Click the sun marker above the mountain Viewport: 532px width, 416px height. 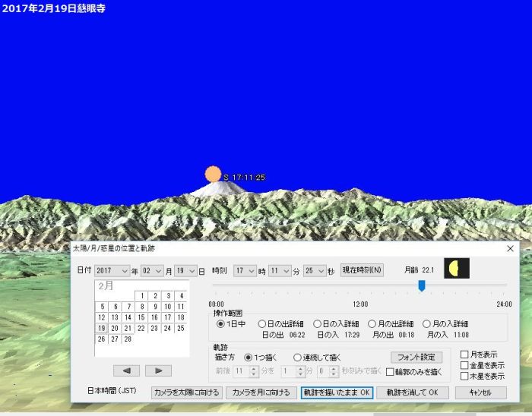(x=213, y=175)
